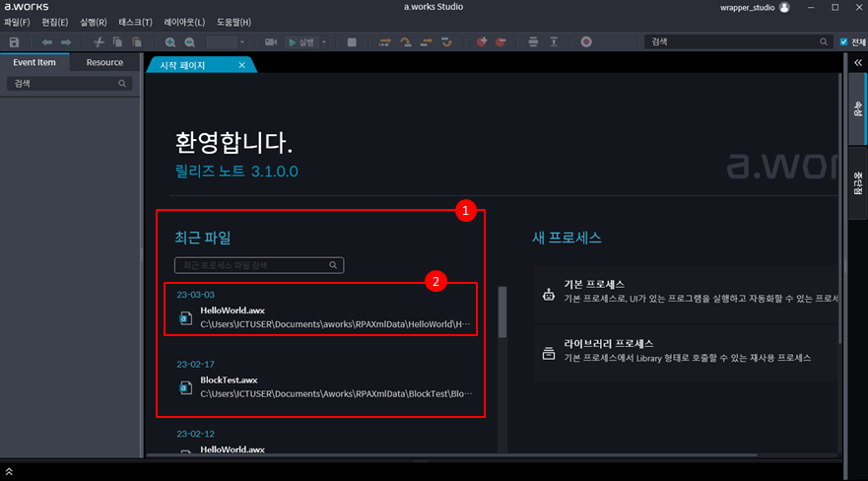Open the 릴리즈 노트 3.1.0.0 link
Screen dimensions: 868x481
tap(236, 172)
